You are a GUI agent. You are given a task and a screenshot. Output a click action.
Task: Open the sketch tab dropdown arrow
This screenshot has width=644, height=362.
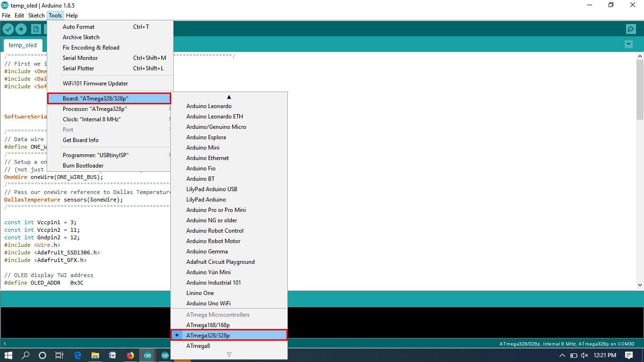pos(628,44)
